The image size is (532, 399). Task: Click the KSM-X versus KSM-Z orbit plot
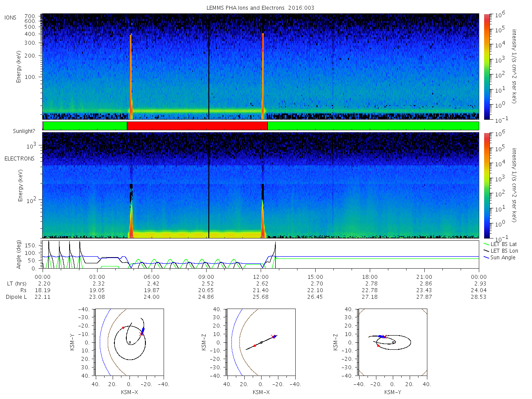(x=261, y=342)
